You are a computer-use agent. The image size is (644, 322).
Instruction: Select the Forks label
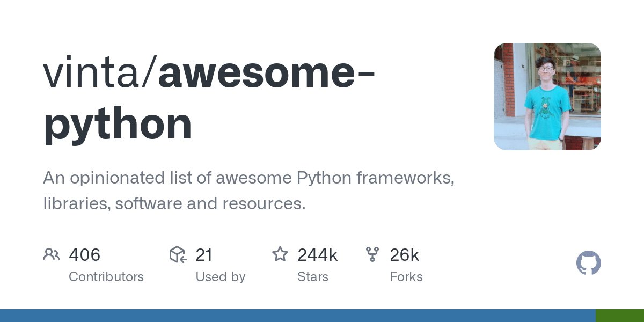coord(406,277)
